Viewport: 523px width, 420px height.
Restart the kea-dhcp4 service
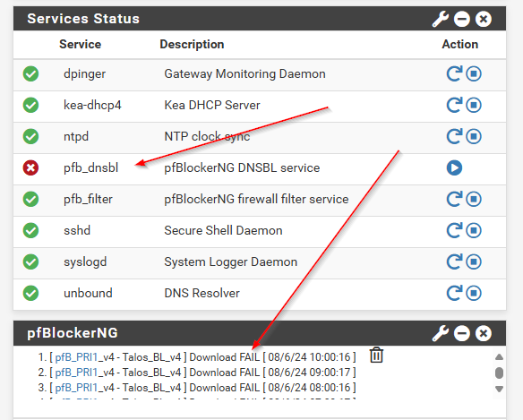pos(454,105)
